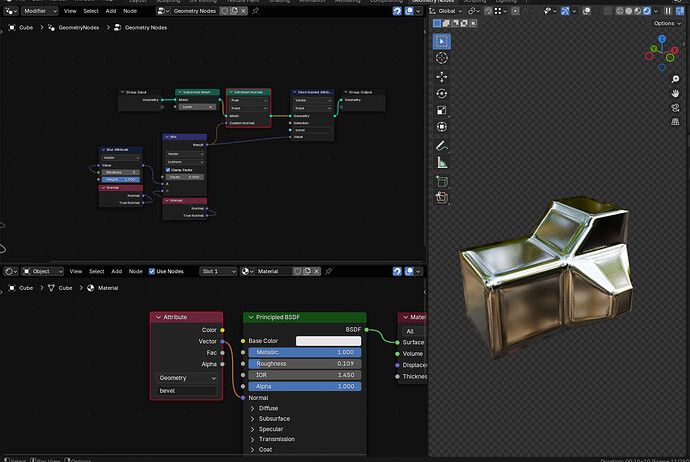Toggle the camera view icon
The image size is (690, 462).
coord(675,107)
